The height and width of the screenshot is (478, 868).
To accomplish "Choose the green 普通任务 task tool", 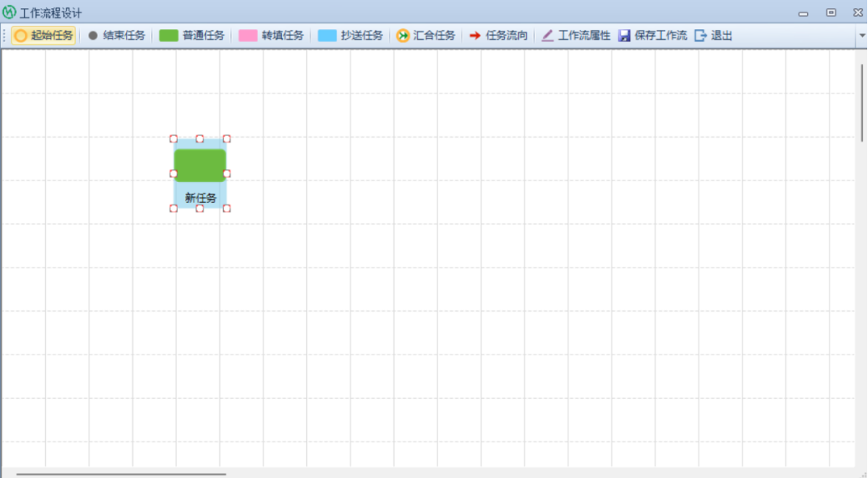I will click(192, 36).
